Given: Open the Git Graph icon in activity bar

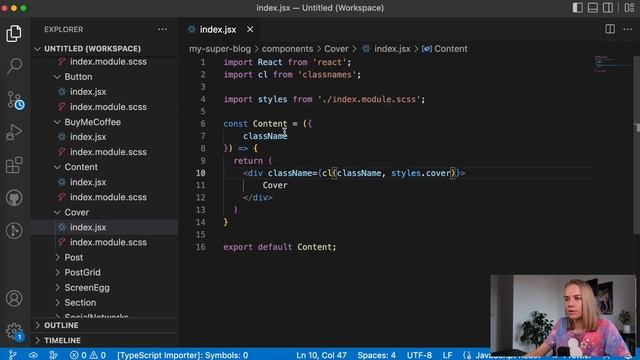Looking at the screenshot, I should (x=14, y=231).
